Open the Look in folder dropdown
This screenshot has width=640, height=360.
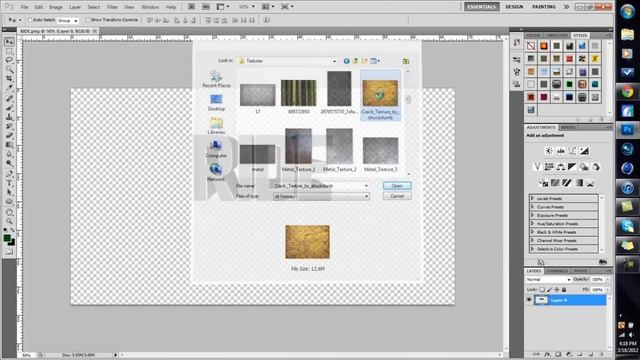click(334, 61)
